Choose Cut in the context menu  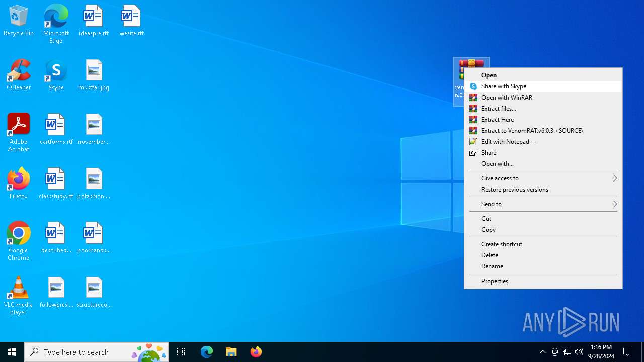[x=543, y=219]
